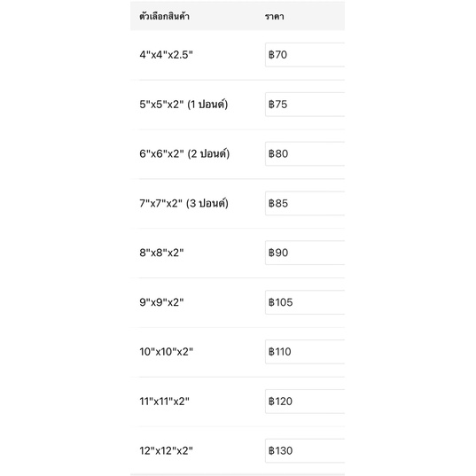
Task: Click the price field showing ฿110
Action: tap(305, 352)
